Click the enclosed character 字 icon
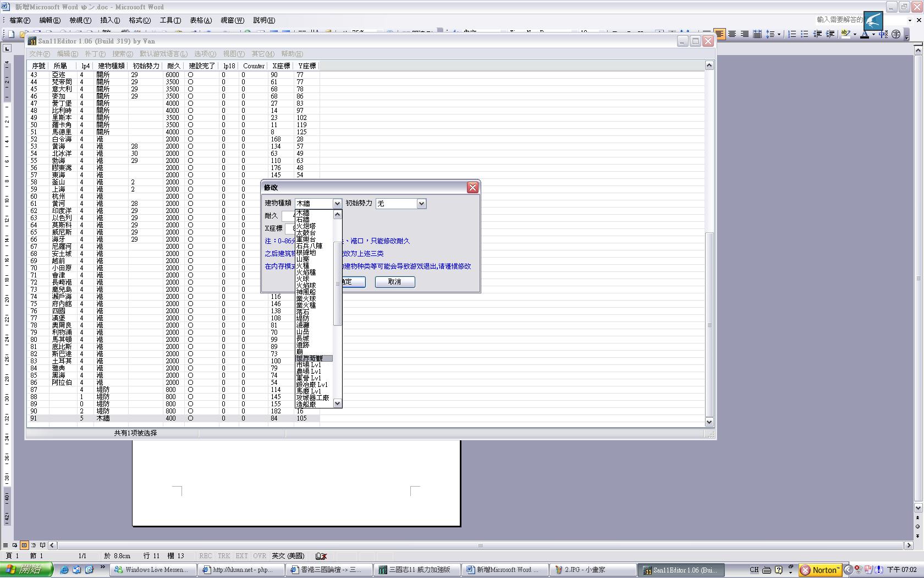924x578 pixels. (x=896, y=34)
